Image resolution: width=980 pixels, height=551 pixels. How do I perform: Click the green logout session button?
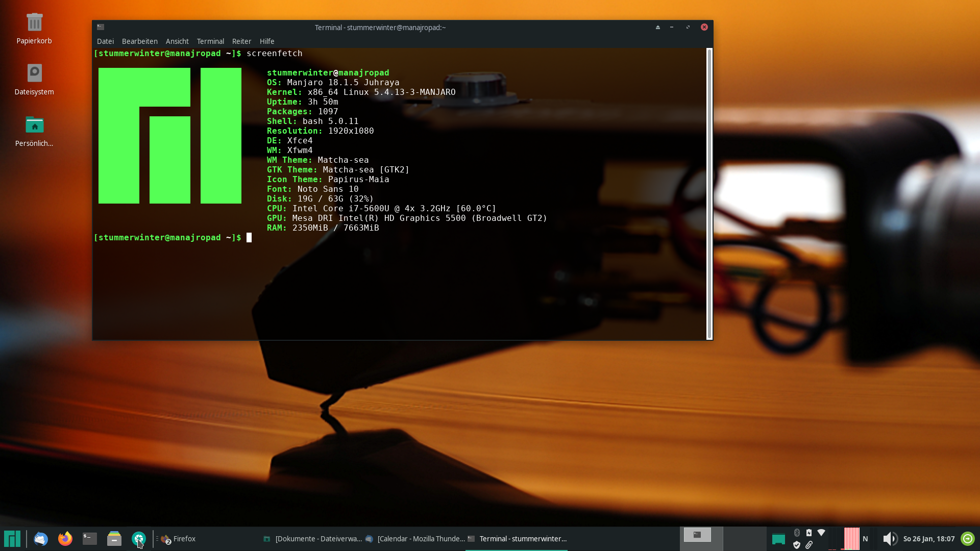click(967, 539)
